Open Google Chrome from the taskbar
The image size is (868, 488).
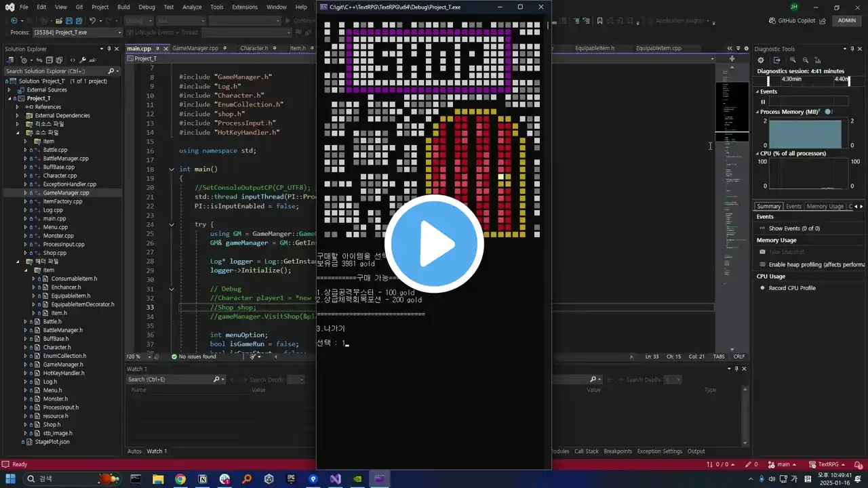click(180, 479)
